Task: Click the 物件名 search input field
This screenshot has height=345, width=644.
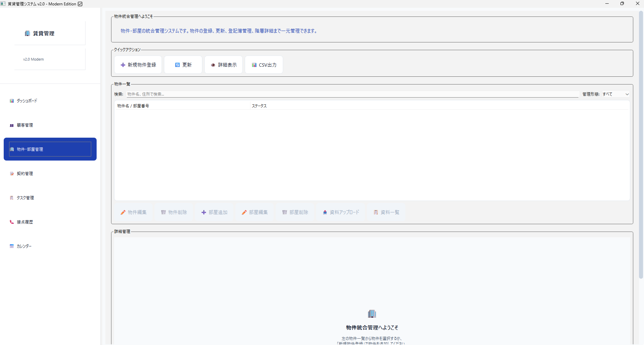Action: click(352, 94)
